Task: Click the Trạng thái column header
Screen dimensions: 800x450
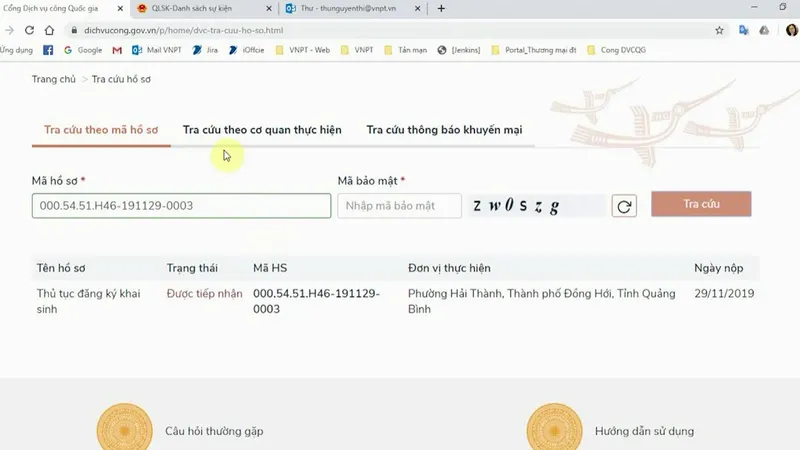Action: pyautogui.click(x=192, y=268)
